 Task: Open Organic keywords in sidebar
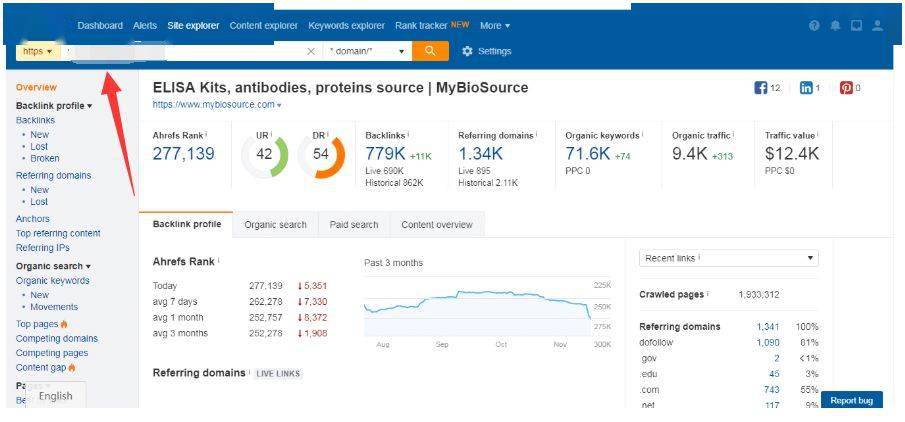(x=53, y=281)
